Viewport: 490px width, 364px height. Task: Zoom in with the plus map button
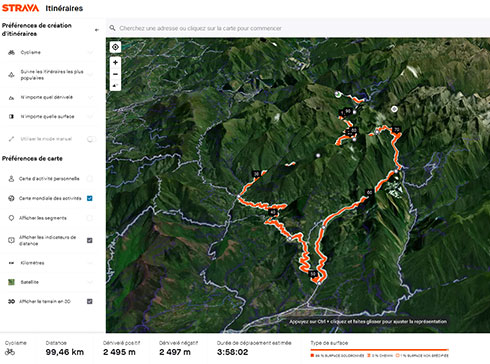point(115,62)
